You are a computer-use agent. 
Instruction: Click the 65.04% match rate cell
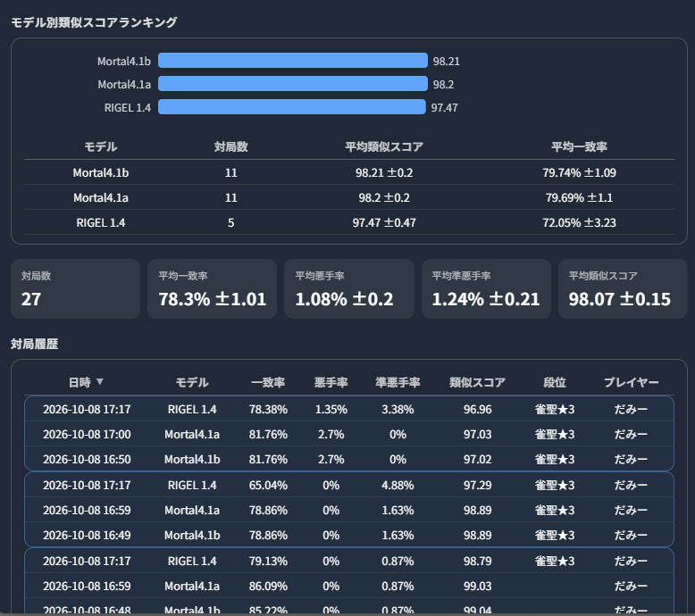click(268, 485)
